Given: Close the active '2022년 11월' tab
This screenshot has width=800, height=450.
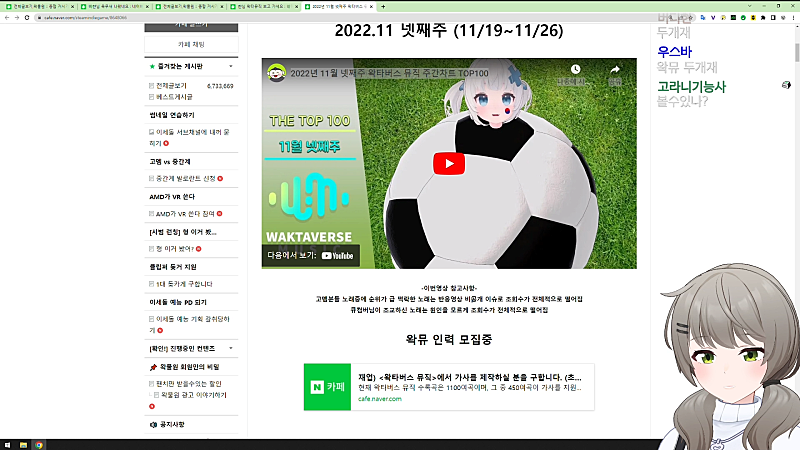Looking at the screenshot, I should 371,7.
